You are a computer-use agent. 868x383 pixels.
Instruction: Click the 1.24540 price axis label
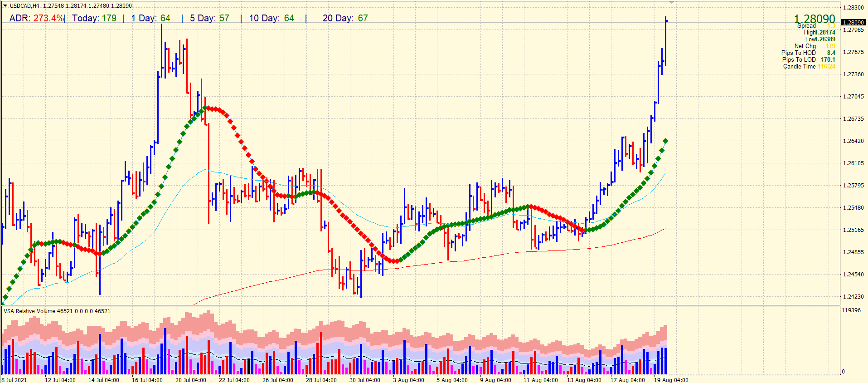(853, 274)
